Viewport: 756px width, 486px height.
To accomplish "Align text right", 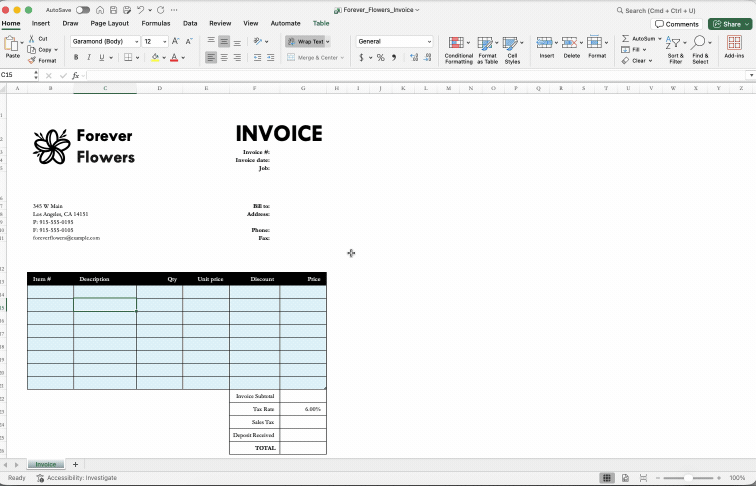I will [237, 57].
